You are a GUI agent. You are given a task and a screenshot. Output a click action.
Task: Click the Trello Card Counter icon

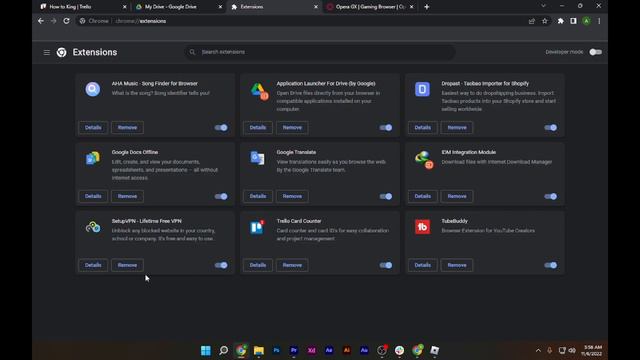[x=258, y=227]
